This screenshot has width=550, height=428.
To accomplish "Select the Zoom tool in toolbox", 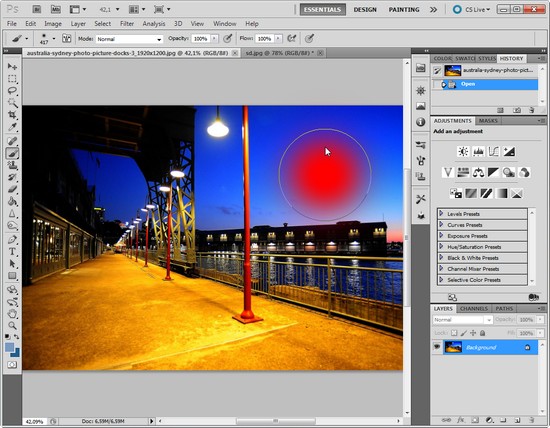I will [12, 326].
